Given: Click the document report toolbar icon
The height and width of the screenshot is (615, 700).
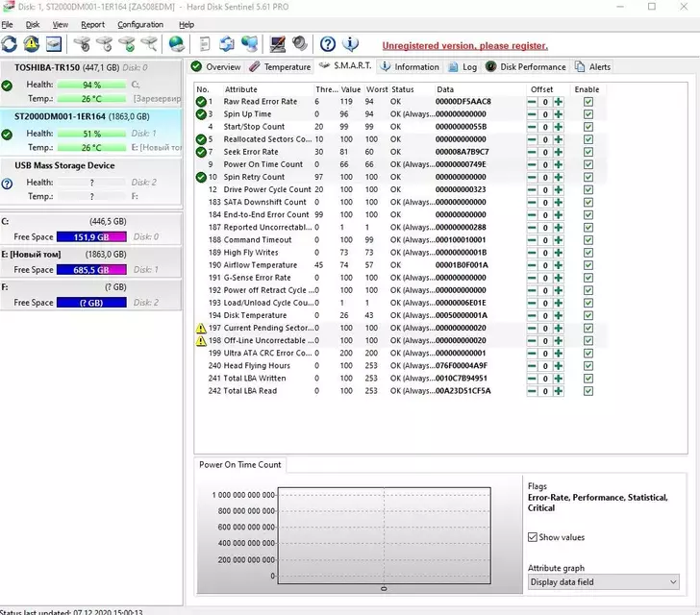Looking at the screenshot, I should [x=205, y=44].
